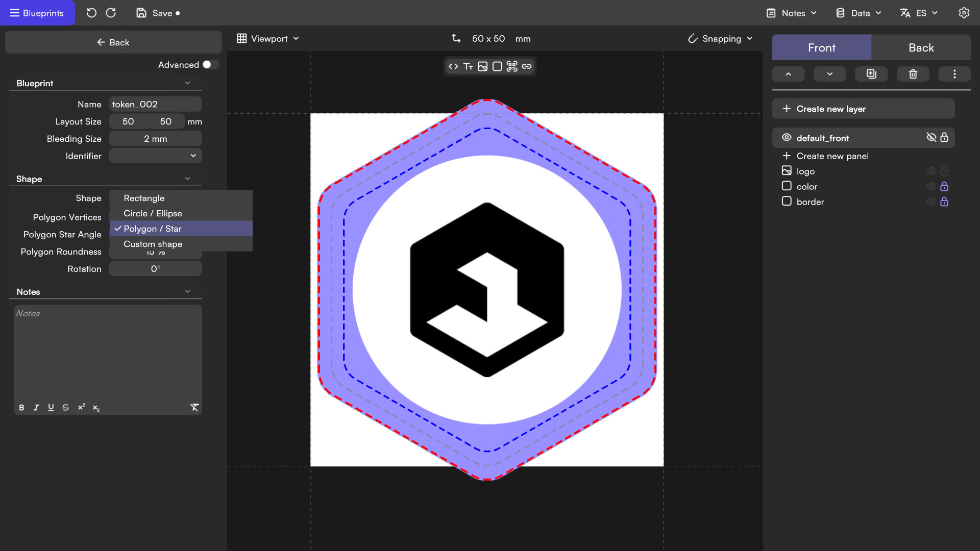
Task: Toggle the Advanced switch
Action: tap(210, 65)
